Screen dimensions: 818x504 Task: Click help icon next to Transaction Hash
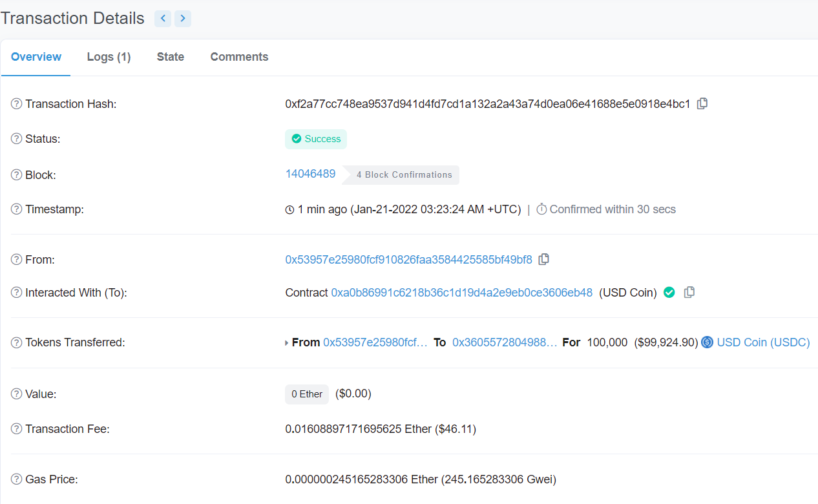17,104
